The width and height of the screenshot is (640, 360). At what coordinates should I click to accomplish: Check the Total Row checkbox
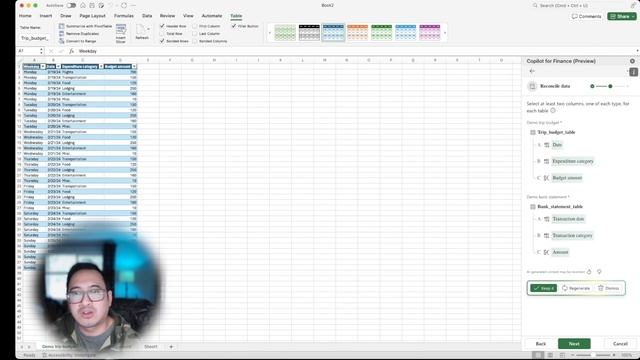(162, 33)
